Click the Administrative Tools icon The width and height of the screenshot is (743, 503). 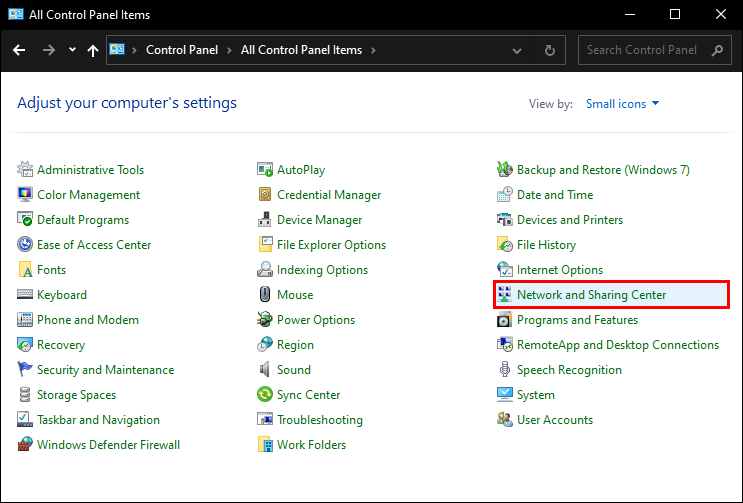25,169
